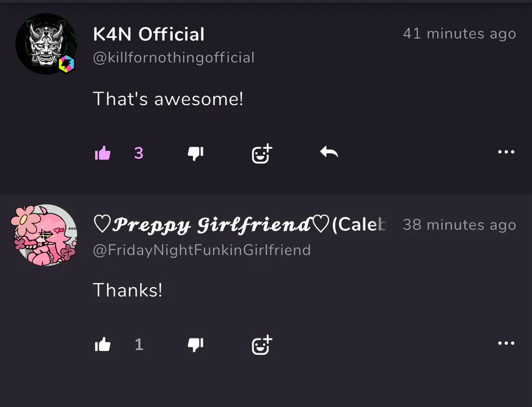Open more options for Preppy Girlfriend comment
Image resolution: width=532 pixels, height=407 pixels.
tap(506, 343)
